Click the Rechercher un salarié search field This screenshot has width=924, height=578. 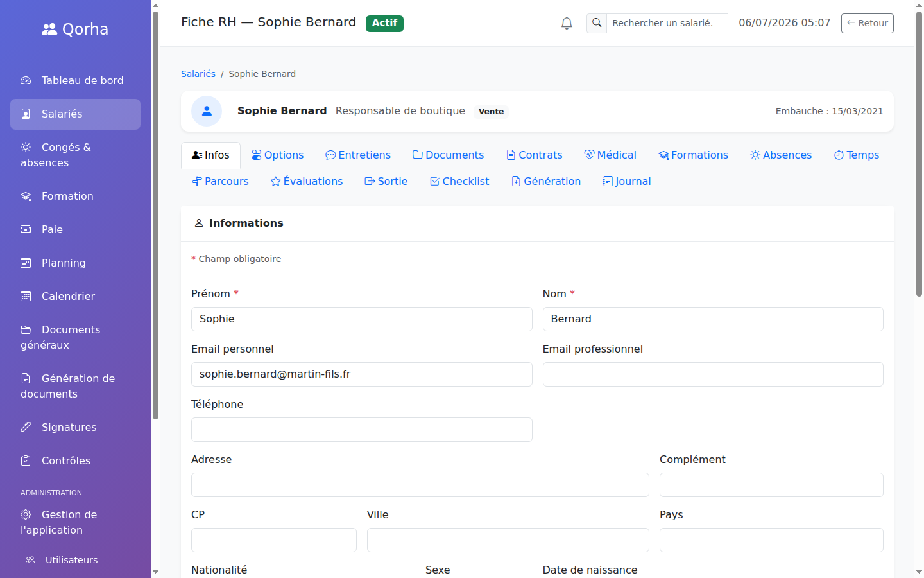point(667,23)
